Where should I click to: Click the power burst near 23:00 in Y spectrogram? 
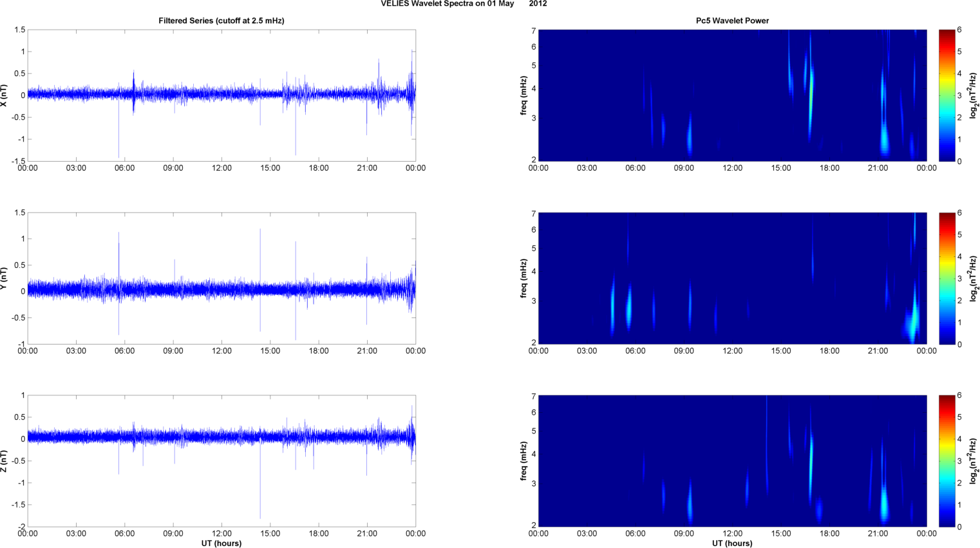click(913, 316)
